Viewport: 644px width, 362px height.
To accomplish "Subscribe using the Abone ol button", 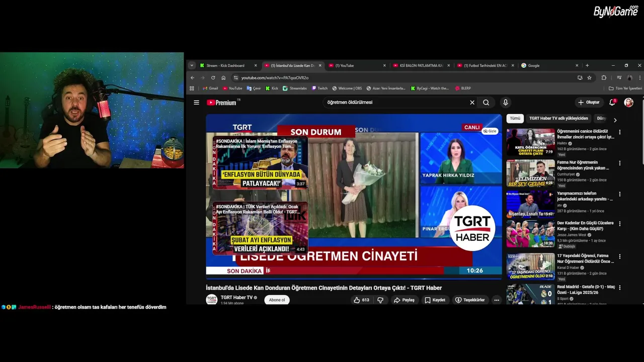I will coord(277,300).
